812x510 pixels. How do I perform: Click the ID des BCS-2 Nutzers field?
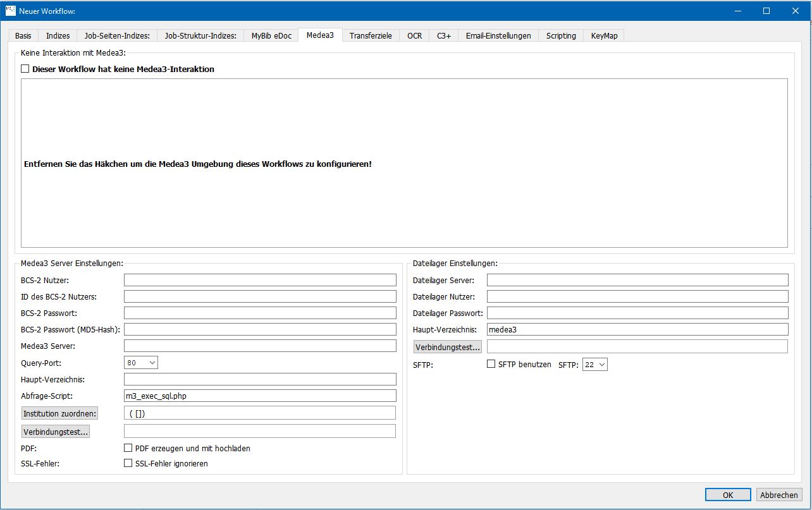click(x=260, y=296)
